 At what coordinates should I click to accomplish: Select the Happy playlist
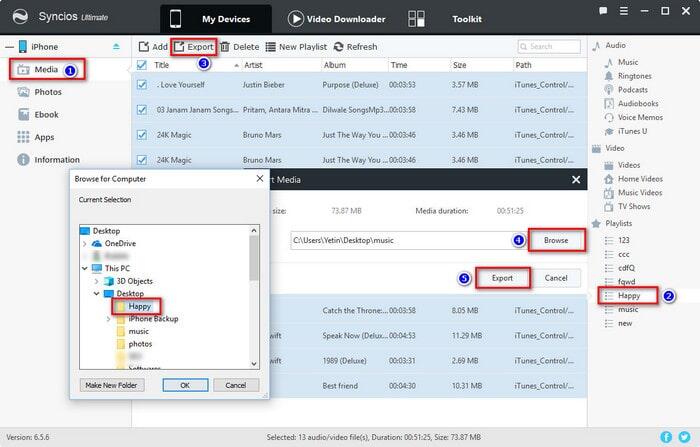coord(628,296)
